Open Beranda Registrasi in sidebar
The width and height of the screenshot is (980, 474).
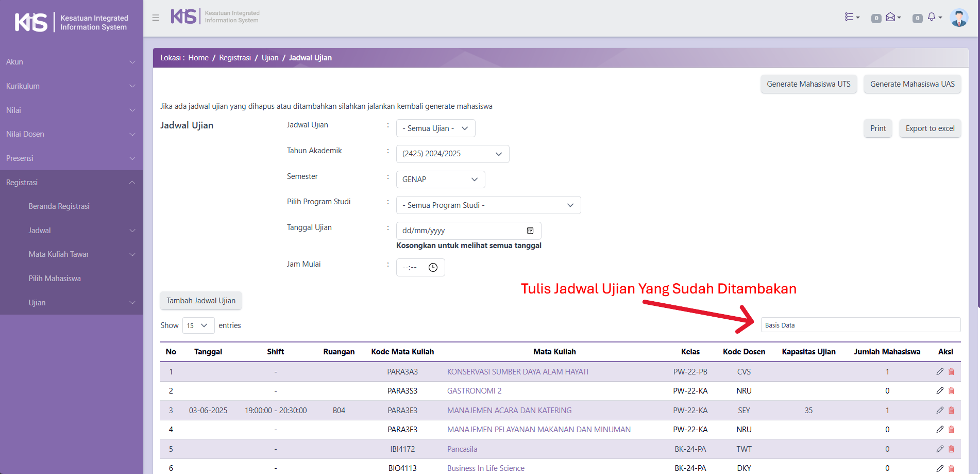click(59, 206)
